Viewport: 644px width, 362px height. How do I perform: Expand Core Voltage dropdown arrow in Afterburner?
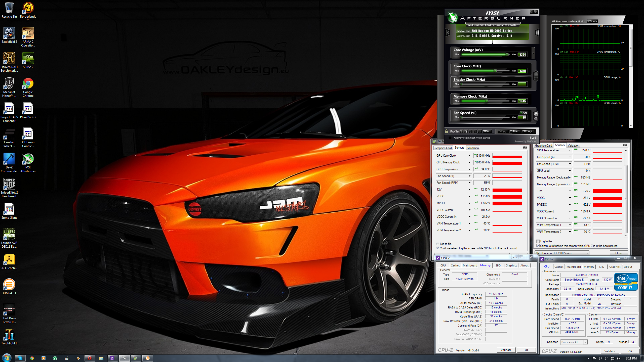tap(533, 53)
